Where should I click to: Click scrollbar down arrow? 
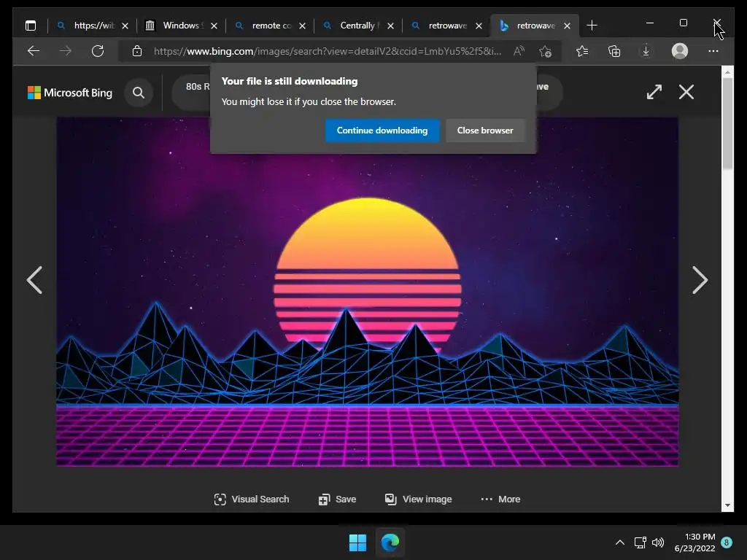[x=727, y=505]
